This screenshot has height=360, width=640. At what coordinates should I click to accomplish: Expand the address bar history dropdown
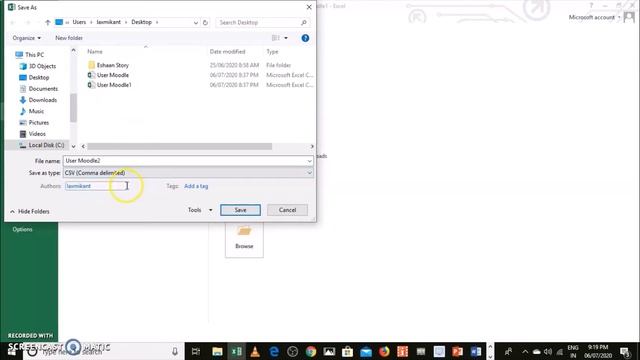point(196,22)
